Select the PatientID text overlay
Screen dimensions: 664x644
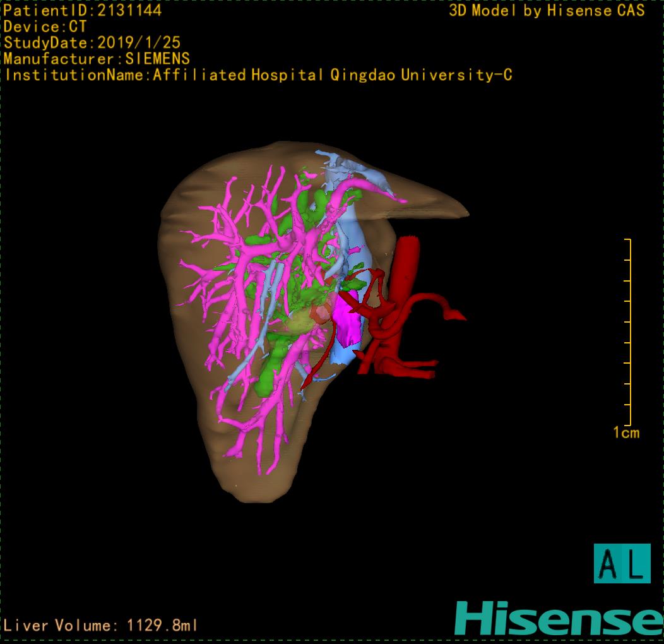point(83,10)
